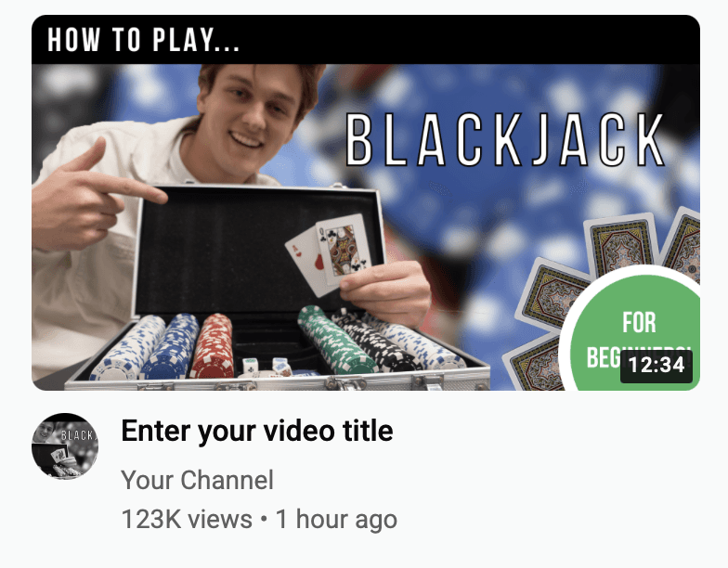This screenshot has height=568, width=728.
Task: Click the dark blue poker chip stack
Action: pos(170,347)
